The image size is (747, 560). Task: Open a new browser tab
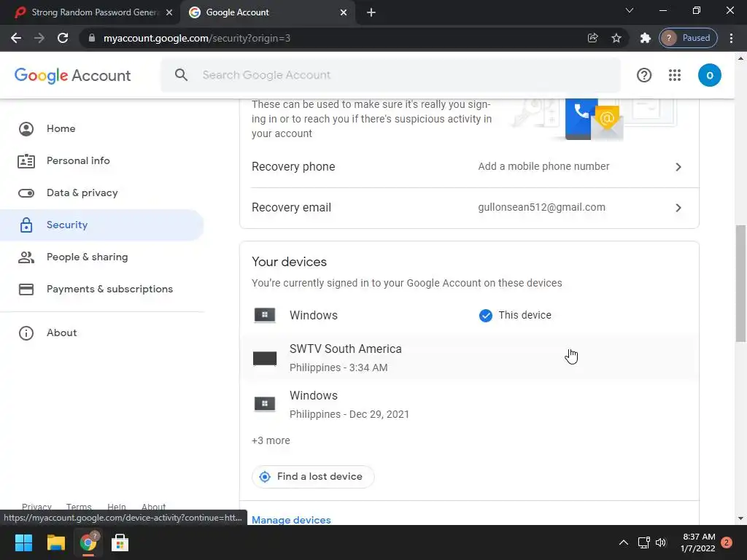pos(371,12)
